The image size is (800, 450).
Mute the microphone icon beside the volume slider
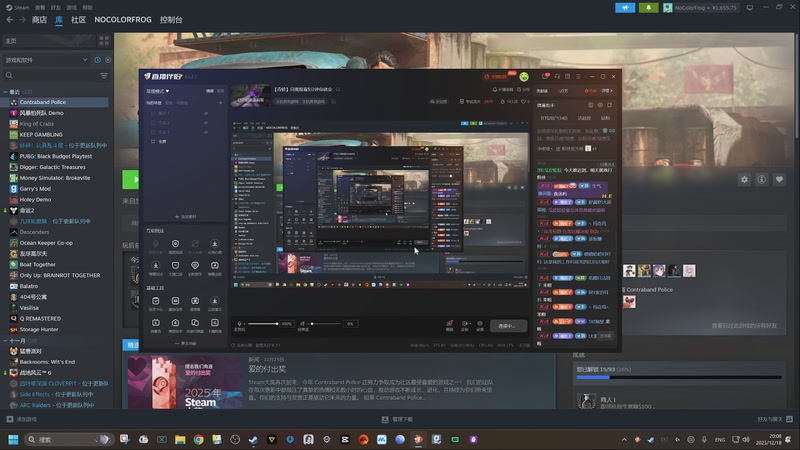pyautogui.click(x=239, y=323)
